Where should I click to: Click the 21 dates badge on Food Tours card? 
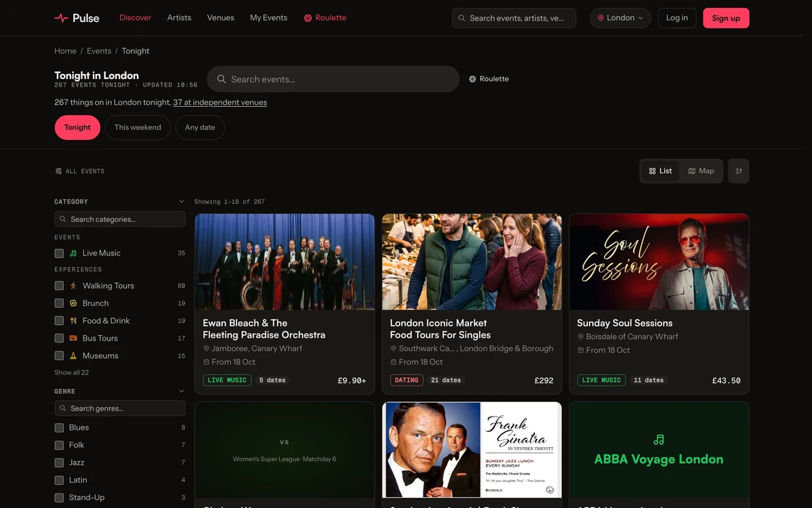pos(446,380)
